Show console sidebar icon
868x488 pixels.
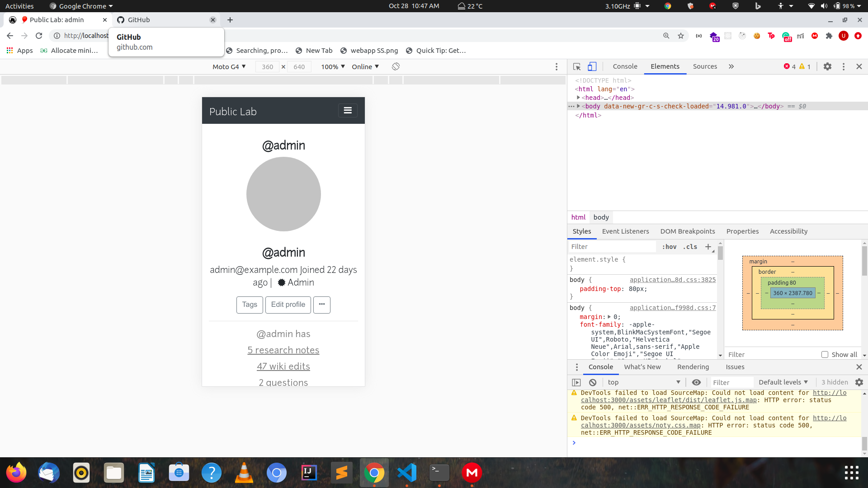[x=576, y=382]
